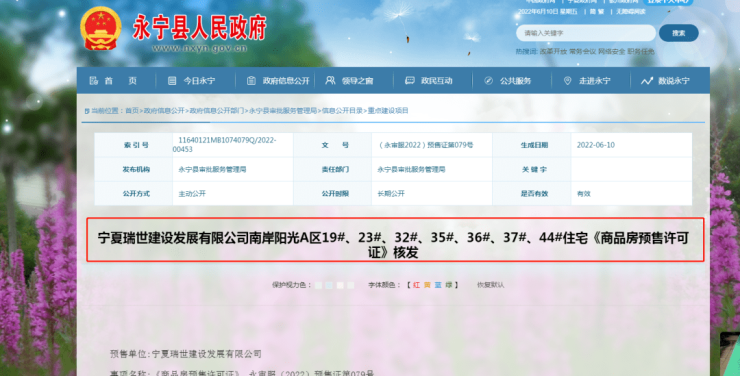Click document number （永审服2022）预售证第079号 in table
The image size is (740, 376).
tap(425, 145)
